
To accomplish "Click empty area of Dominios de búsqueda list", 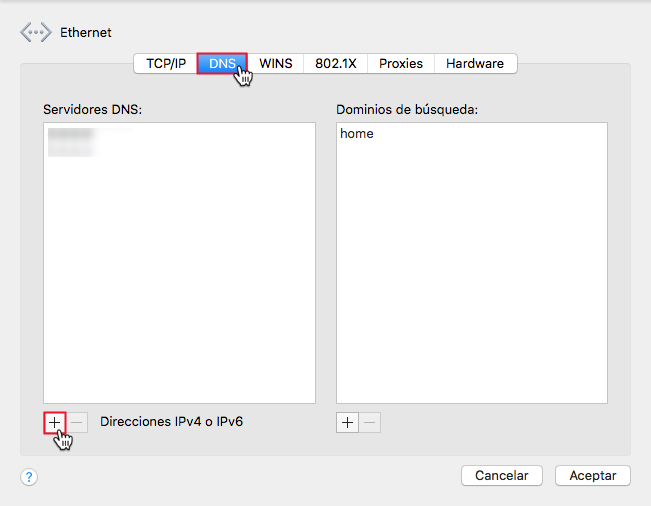I will click(472, 270).
